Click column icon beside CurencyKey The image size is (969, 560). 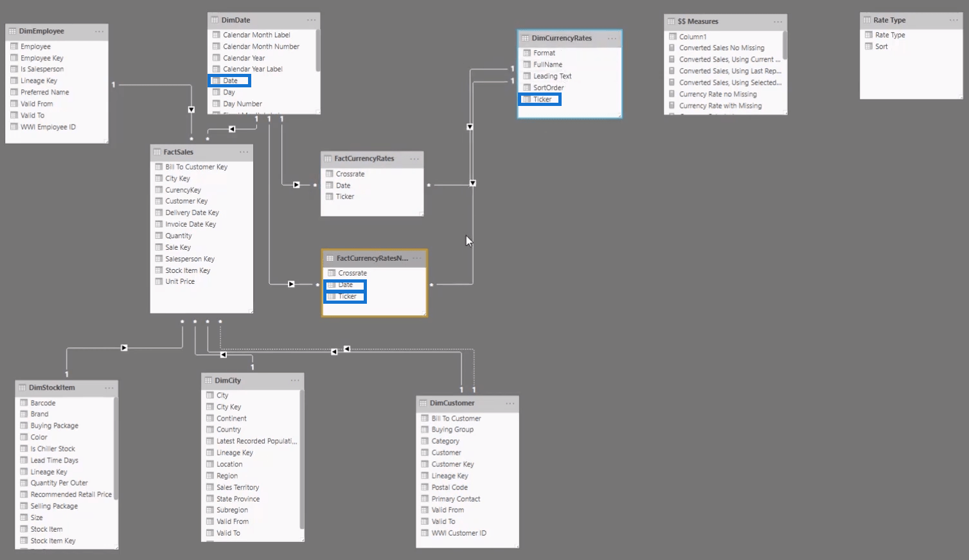click(x=159, y=190)
